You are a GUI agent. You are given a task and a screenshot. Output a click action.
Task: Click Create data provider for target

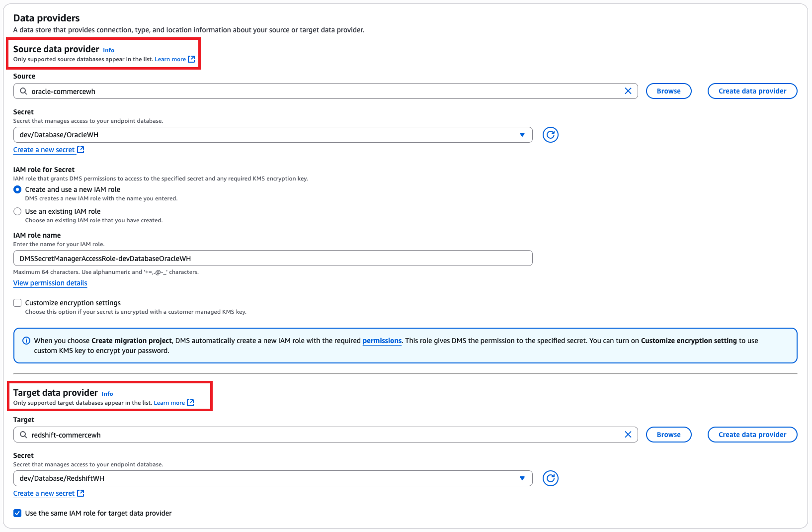pyautogui.click(x=752, y=435)
